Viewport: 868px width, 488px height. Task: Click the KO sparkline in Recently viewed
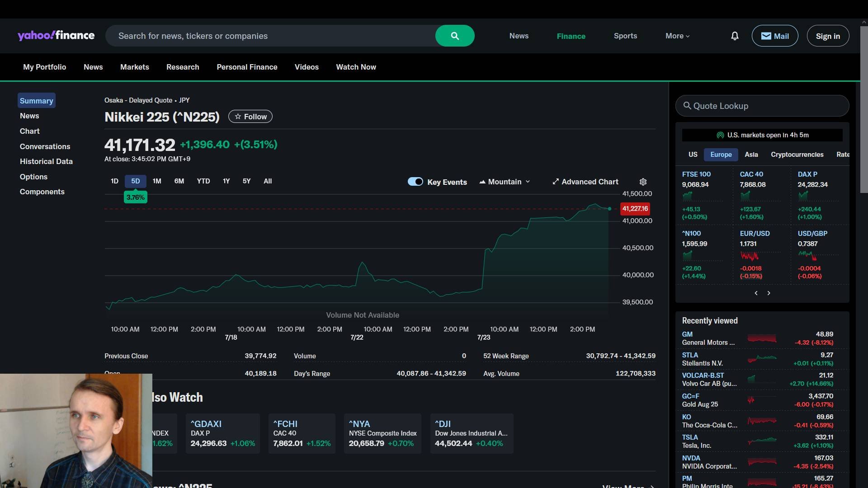coord(762,421)
